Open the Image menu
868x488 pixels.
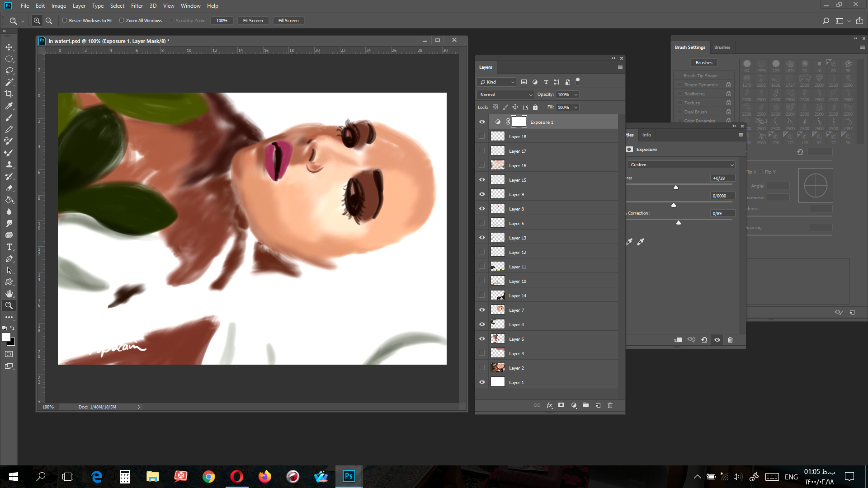(x=59, y=6)
